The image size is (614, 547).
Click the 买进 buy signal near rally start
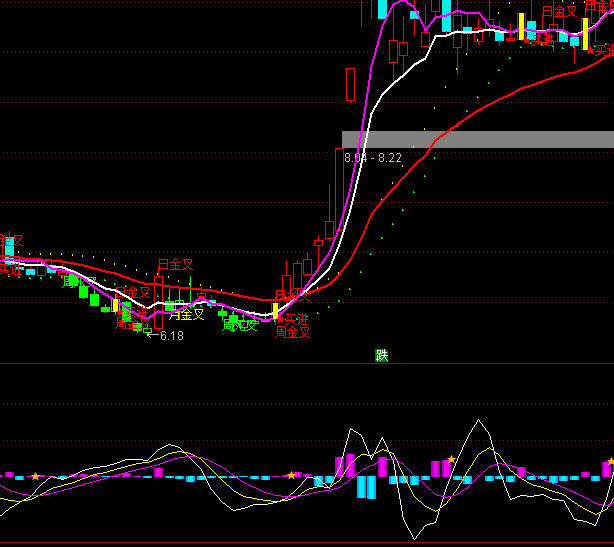[x=292, y=318]
